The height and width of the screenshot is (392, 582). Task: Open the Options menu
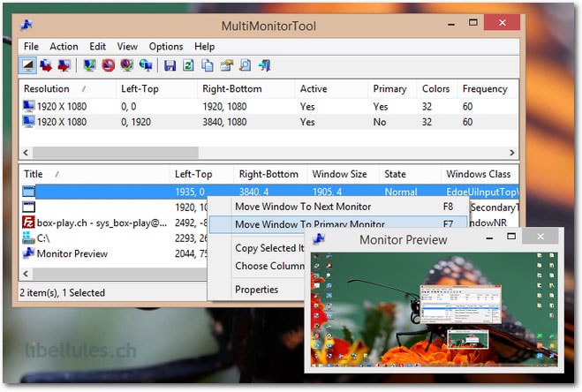click(166, 47)
